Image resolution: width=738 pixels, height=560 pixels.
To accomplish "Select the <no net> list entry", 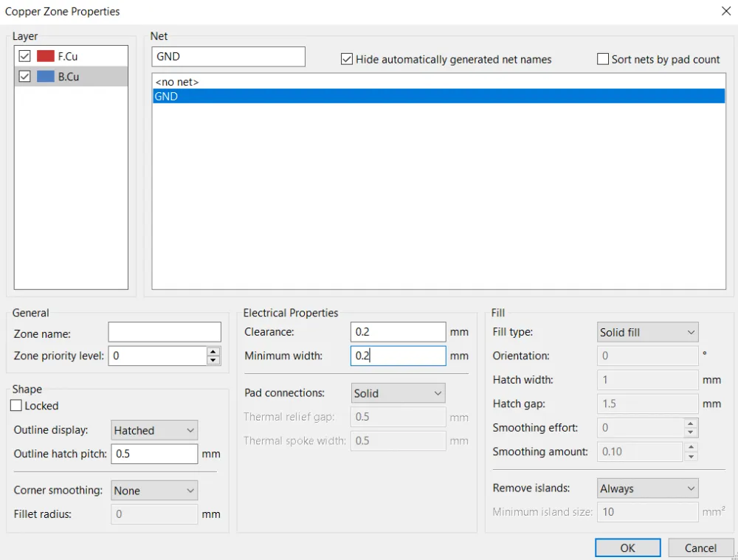I will tap(177, 82).
